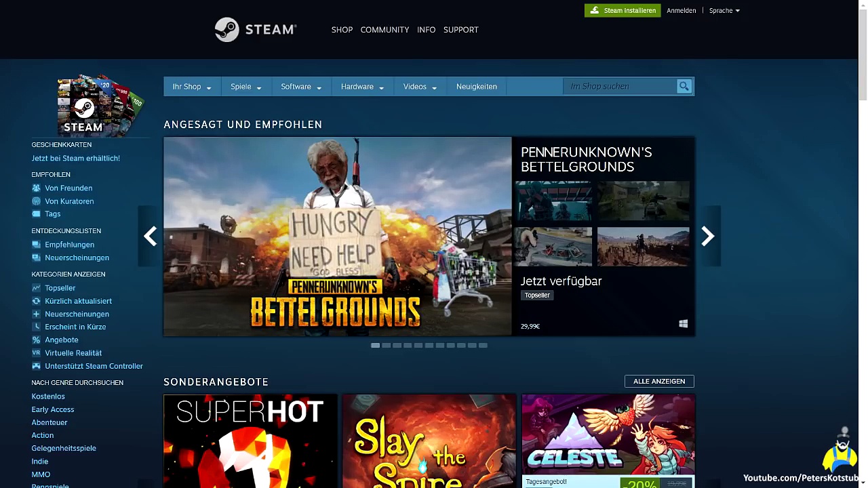Click the Steam Controller support icon

tap(37, 366)
